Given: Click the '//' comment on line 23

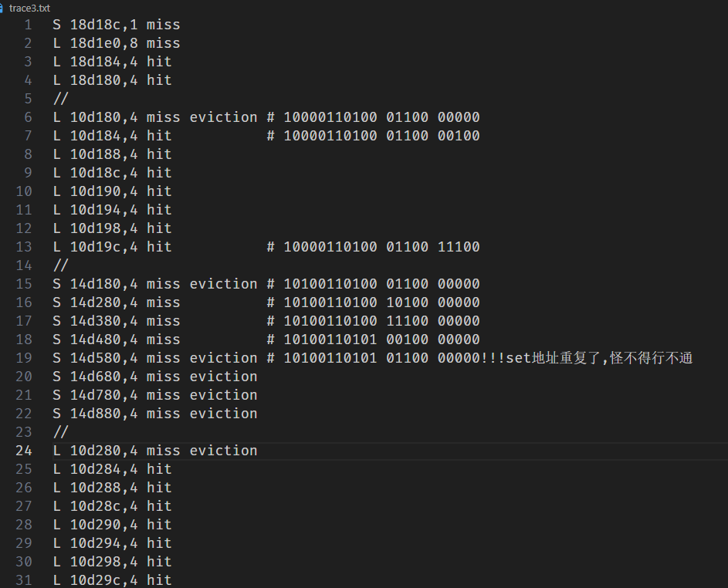Looking at the screenshot, I should pyautogui.click(x=61, y=432).
